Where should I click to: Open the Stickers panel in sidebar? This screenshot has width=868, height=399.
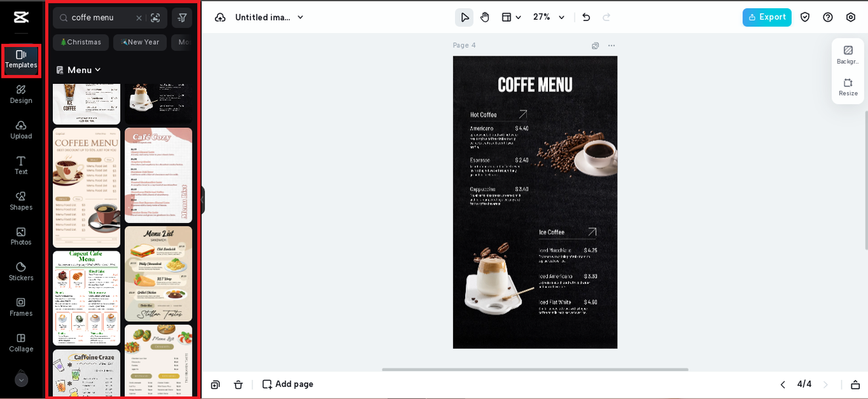click(x=21, y=271)
